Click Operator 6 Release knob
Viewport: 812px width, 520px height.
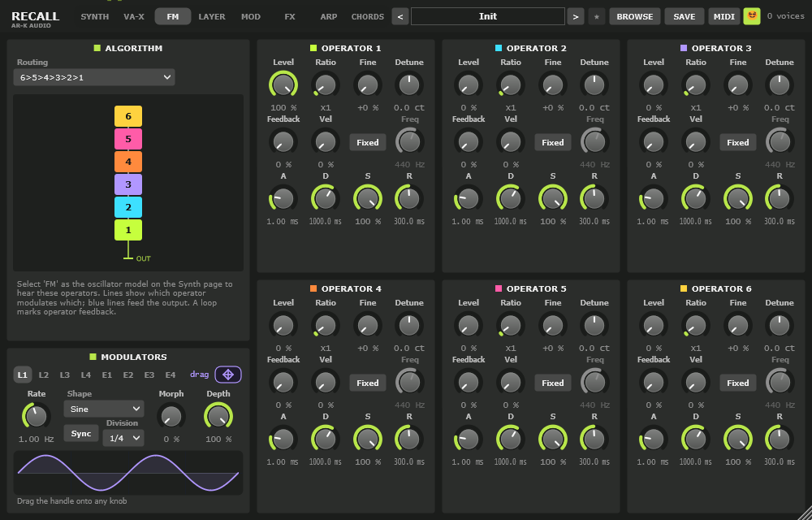click(780, 439)
